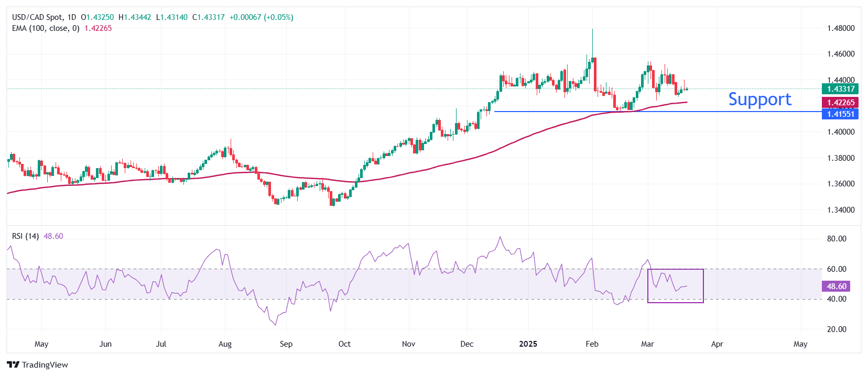Click the green 1.43317 current price tag
The height and width of the screenshot is (376, 868).
click(x=840, y=89)
